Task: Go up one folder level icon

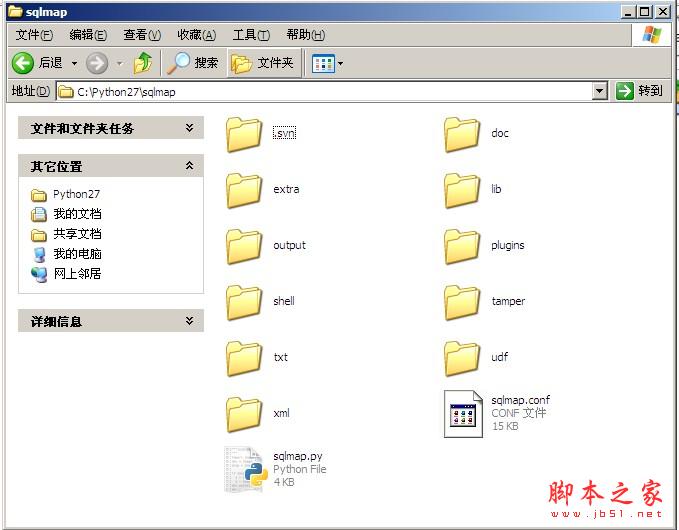Action: (x=143, y=63)
